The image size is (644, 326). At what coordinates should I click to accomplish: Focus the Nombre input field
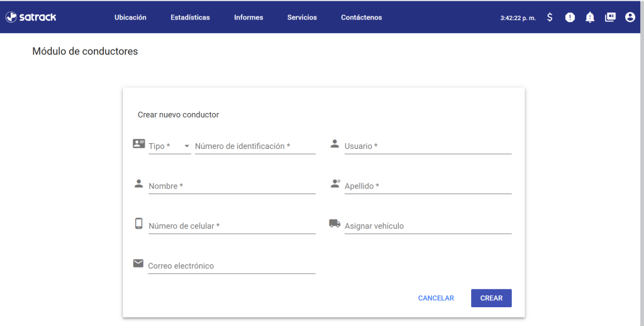pos(232,186)
